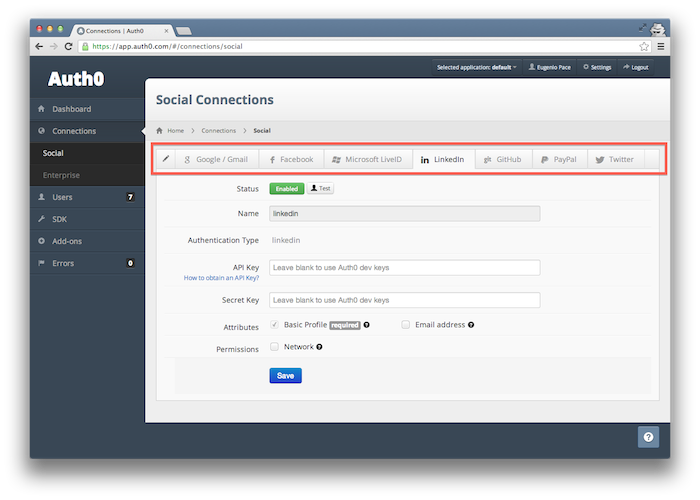Click the home icon in breadcrumb
Screen dimensions: 700x500
159,131
